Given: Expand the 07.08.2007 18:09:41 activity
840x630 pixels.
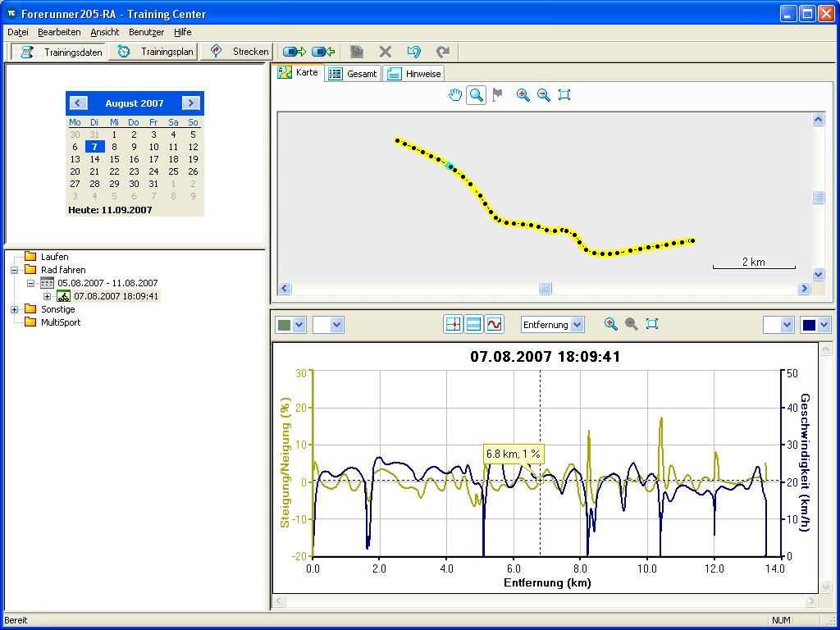Looking at the screenshot, I should (x=47, y=296).
